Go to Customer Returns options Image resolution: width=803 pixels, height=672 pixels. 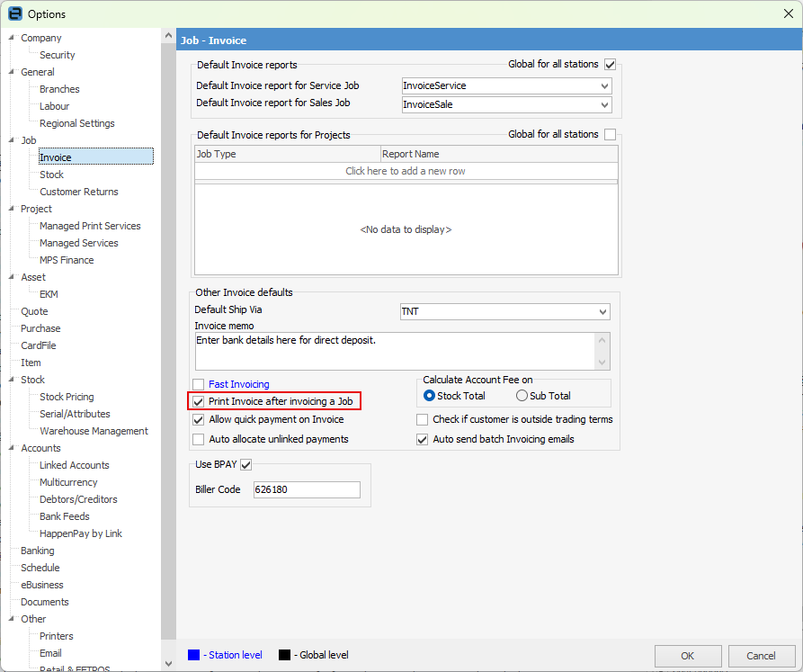coord(79,192)
